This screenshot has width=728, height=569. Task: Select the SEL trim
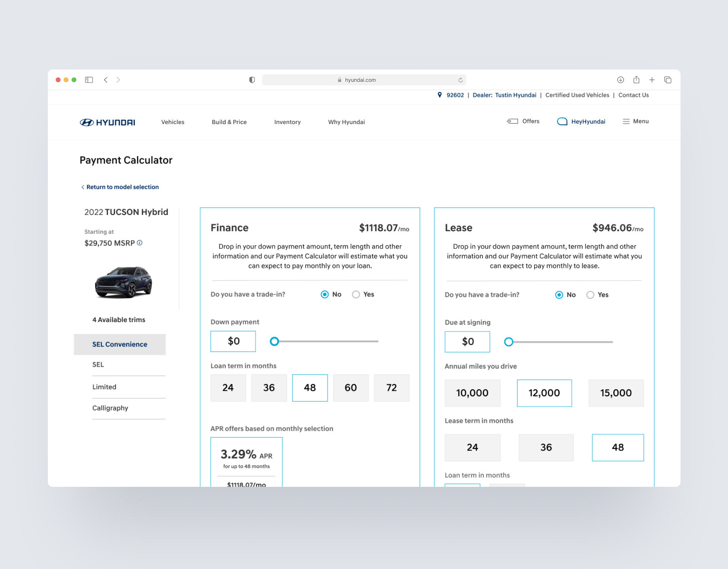98,365
